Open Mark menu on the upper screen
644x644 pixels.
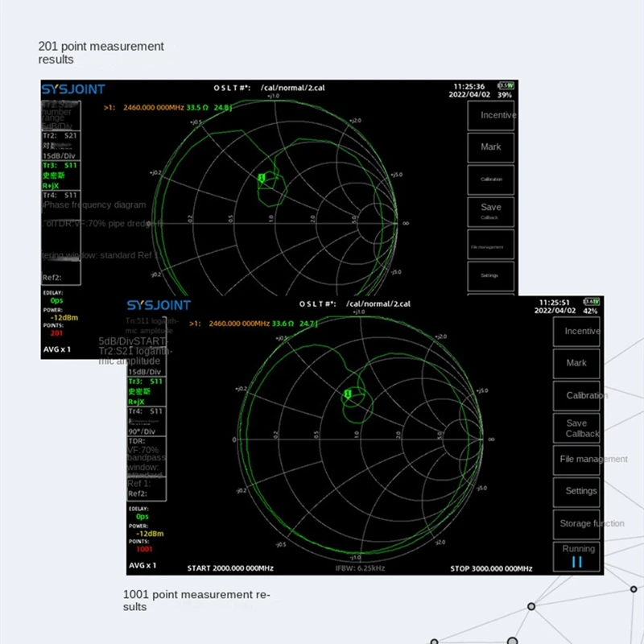491,147
